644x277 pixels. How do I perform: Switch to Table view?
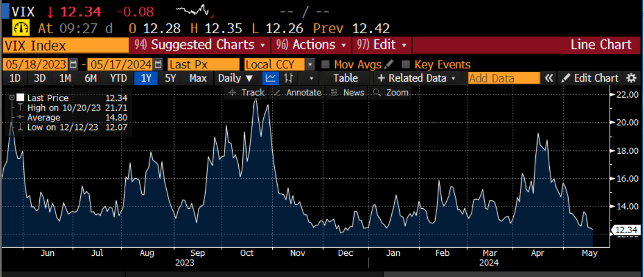click(x=345, y=78)
